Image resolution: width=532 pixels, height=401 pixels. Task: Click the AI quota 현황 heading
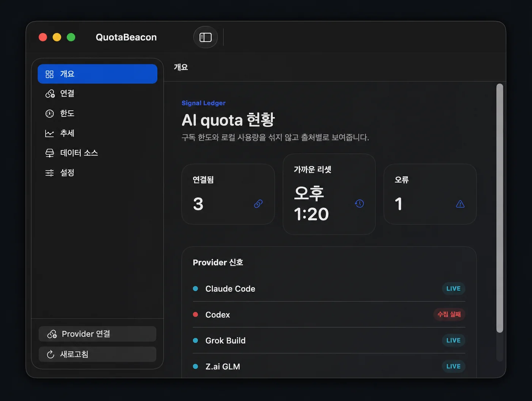point(228,120)
